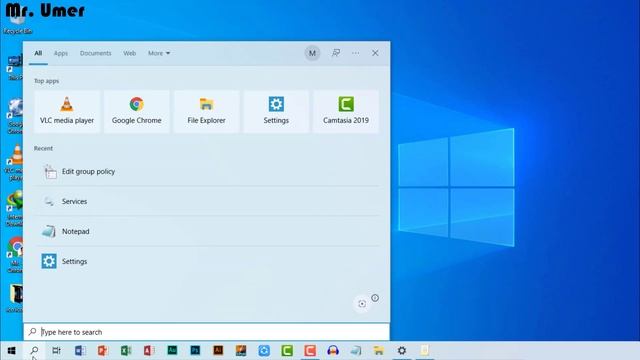This screenshot has width=640, height=360.
Task: Open the Windows Start menu
Action: point(11,350)
